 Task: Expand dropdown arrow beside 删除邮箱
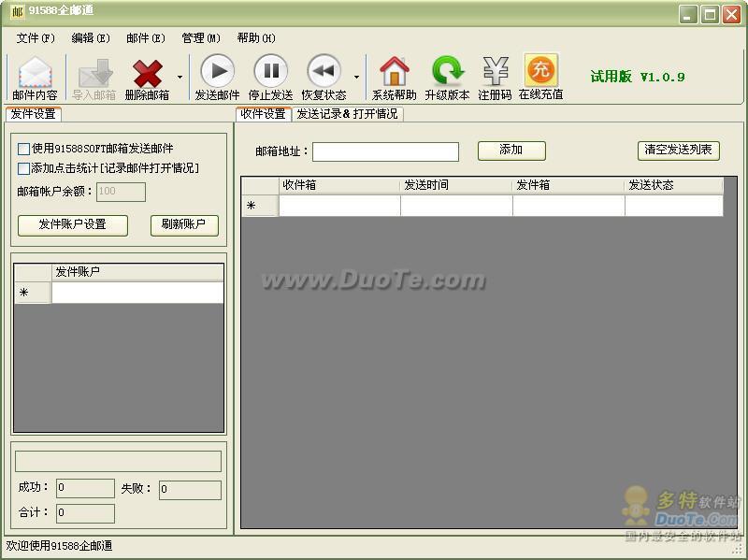pyautogui.click(x=180, y=78)
